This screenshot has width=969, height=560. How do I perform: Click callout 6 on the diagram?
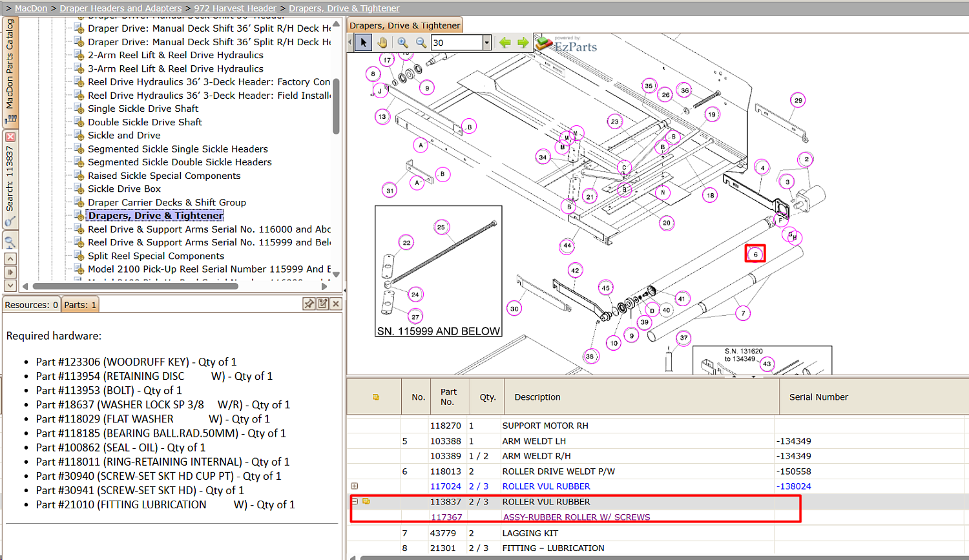(x=755, y=254)
